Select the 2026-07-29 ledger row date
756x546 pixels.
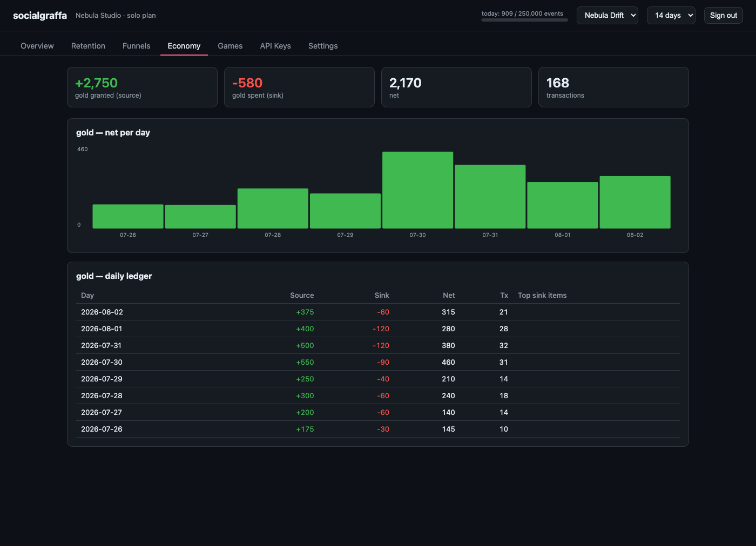[102, 379]
